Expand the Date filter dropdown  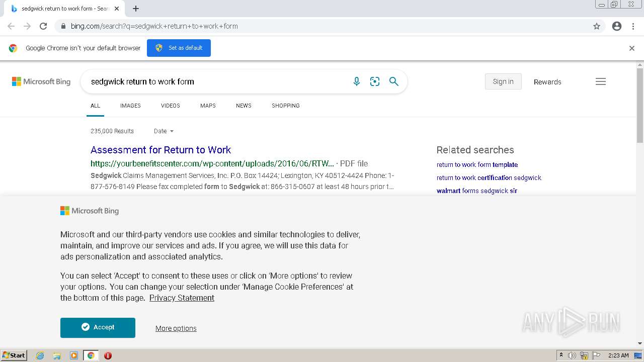(x=164, y=131)
